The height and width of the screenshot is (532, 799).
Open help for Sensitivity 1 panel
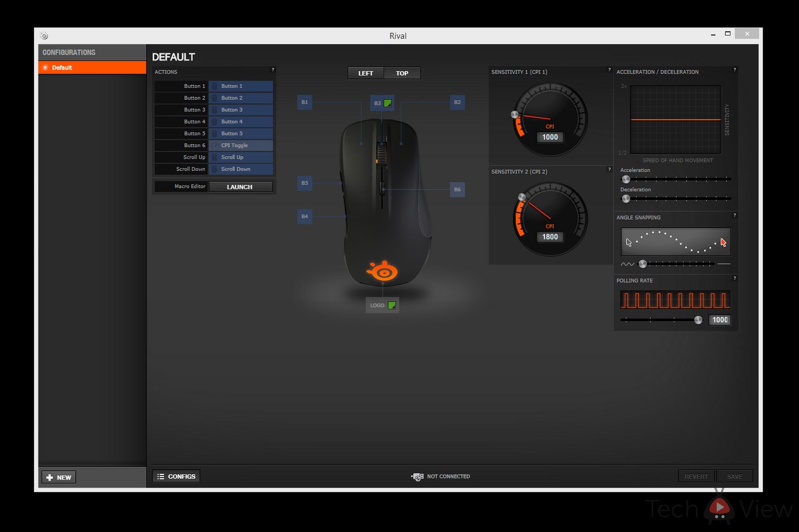click(609, 70)
